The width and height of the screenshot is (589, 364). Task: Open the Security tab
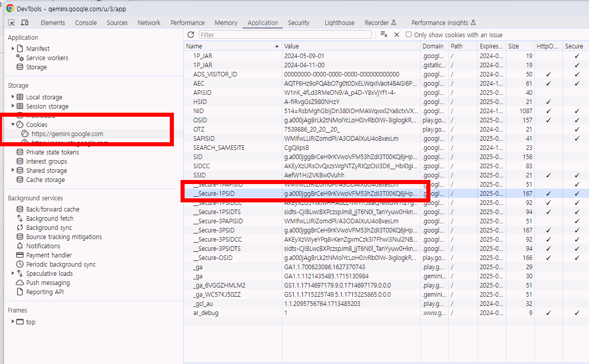[x=299, y=22]
